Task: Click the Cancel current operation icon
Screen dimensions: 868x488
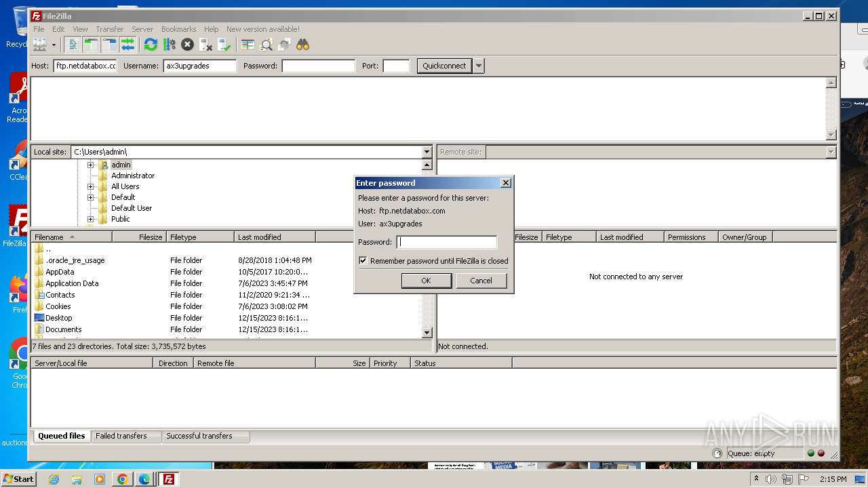Action: [x=187, y=45]
